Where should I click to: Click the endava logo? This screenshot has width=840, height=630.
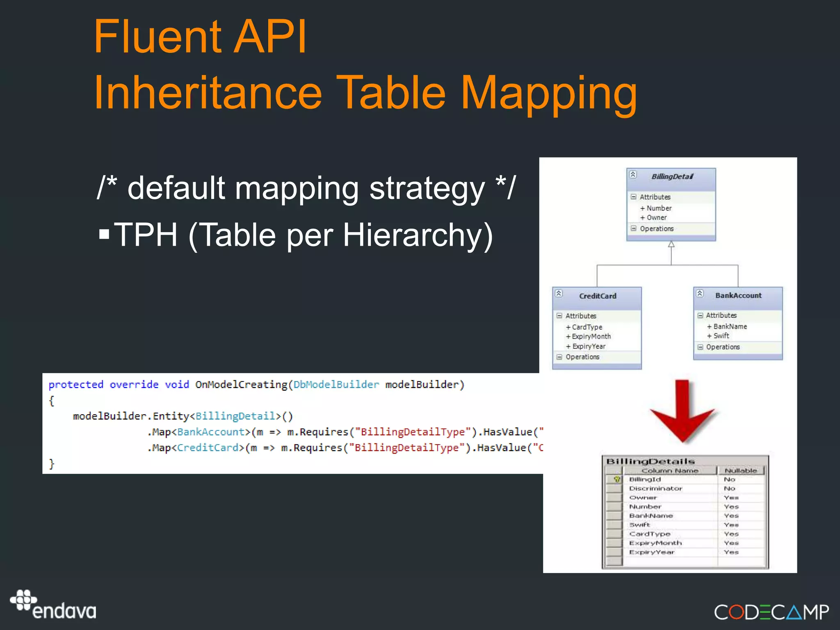click(53, 605)
